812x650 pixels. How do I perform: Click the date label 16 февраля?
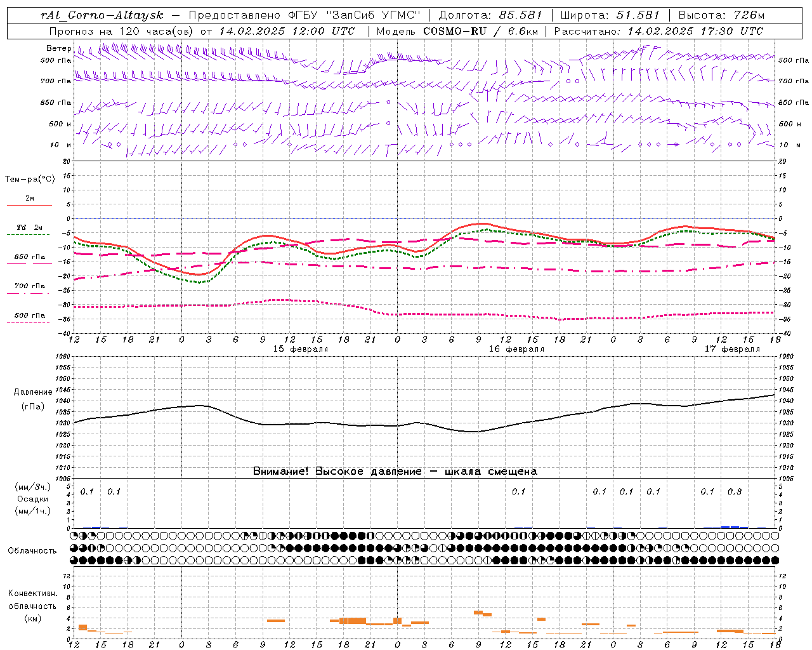(516, 349)
